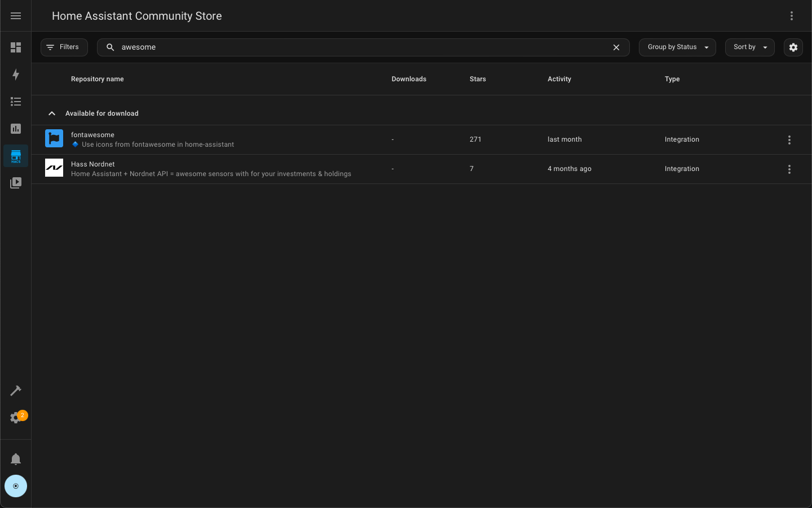Viewport: 812px width, 508px height.
Task: Clear the awesome search query
Action: (x=616, y=47)
